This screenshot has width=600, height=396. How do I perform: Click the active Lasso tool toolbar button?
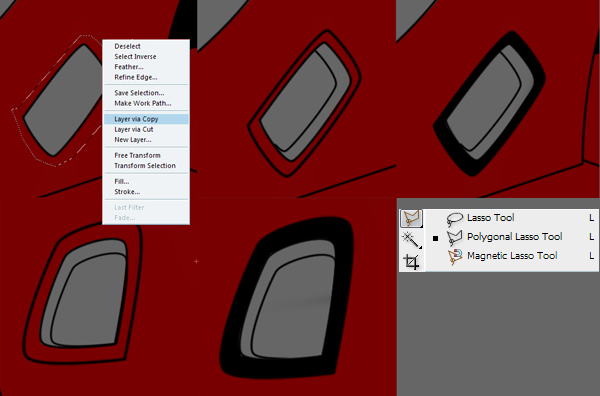pos(411,218)
